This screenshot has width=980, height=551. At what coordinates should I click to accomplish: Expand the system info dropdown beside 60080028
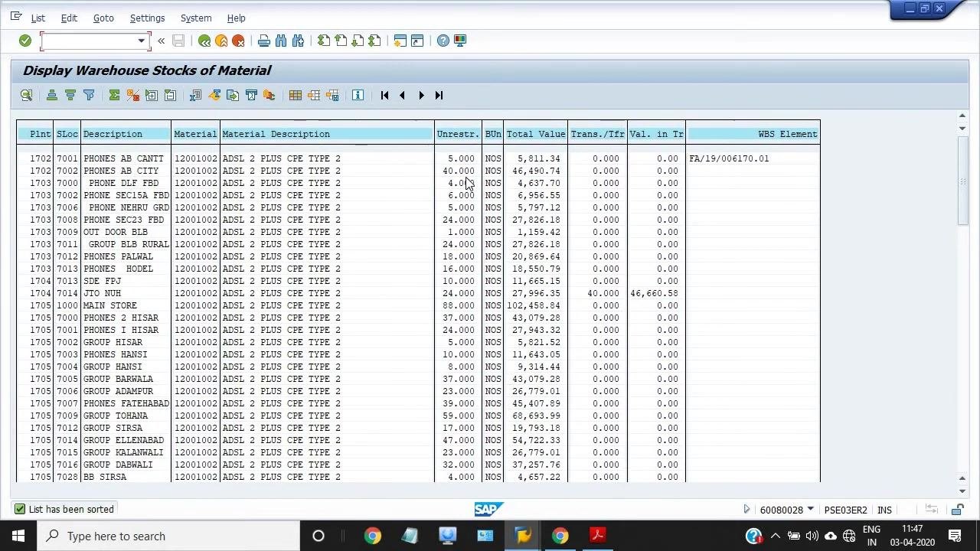click(x=810, y=510)
